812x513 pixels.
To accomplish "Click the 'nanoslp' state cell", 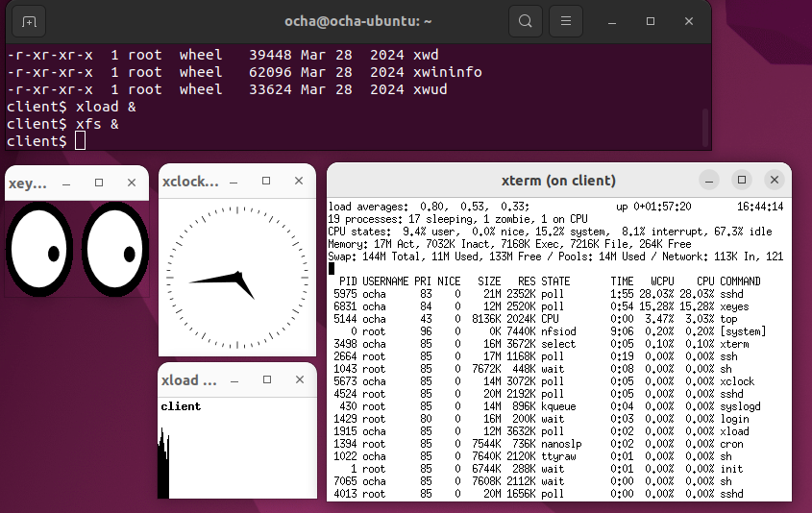I will [561, 444].
